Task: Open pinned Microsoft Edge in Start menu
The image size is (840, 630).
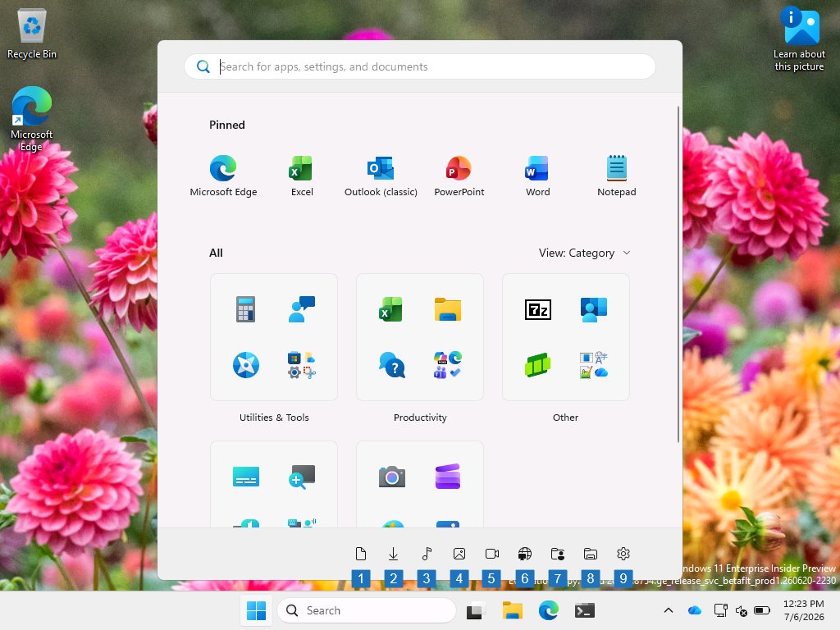Action: coord(223,176)
